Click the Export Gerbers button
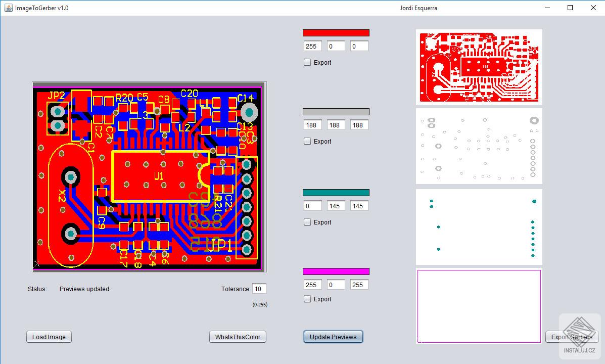 572,337
